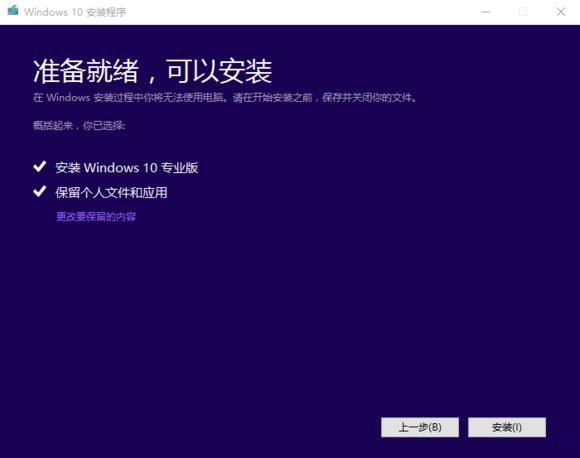The height and width of the screenshot is (458, 580).
Task: Click the checkmark beside 安装 Windows 10 专业版
Action: tap(40, 167)
